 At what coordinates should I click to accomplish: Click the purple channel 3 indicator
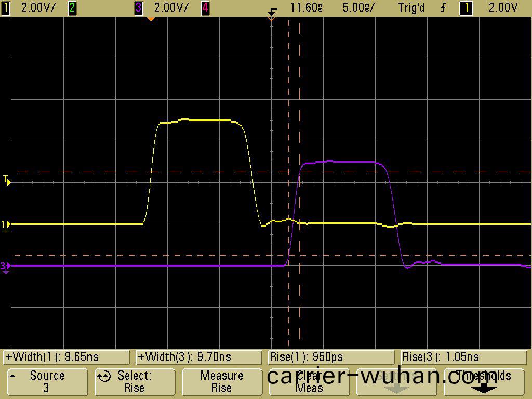point(139,8)
